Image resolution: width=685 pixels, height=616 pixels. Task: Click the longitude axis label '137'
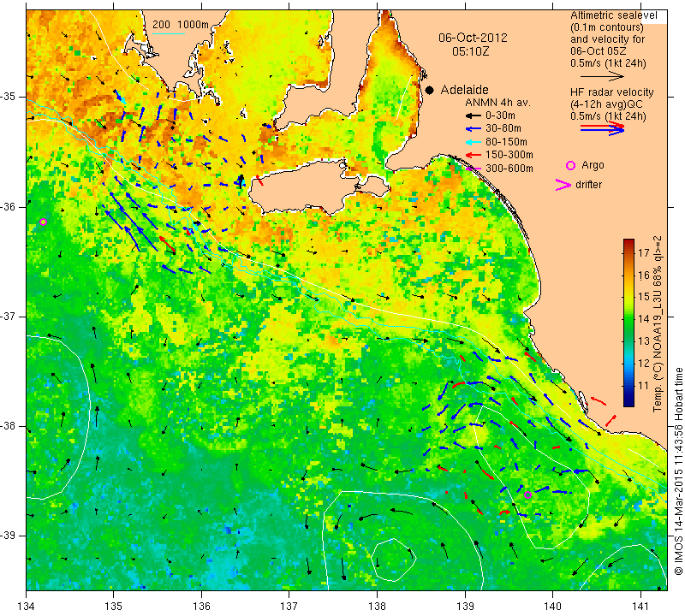point(289,607)
